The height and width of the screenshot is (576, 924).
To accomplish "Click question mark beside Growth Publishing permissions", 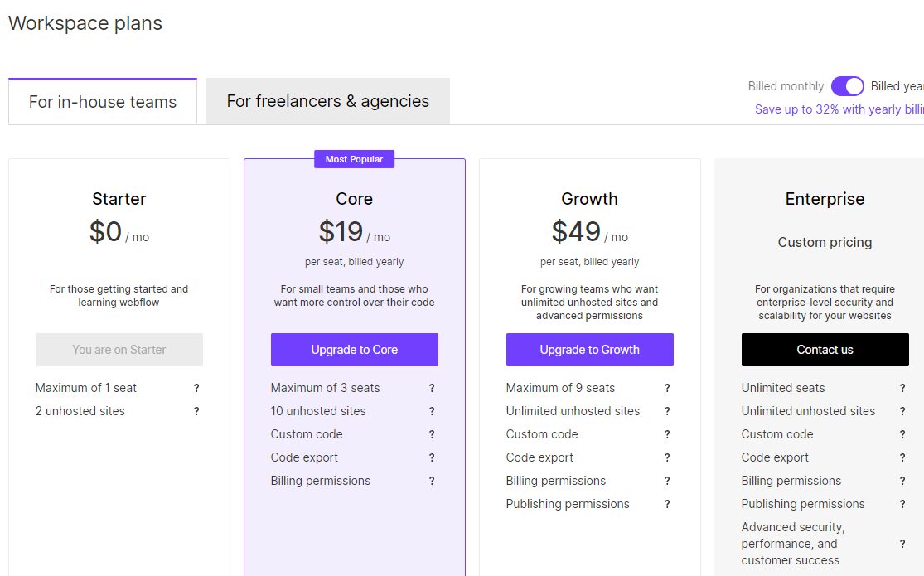I will [x=667, y=504].
